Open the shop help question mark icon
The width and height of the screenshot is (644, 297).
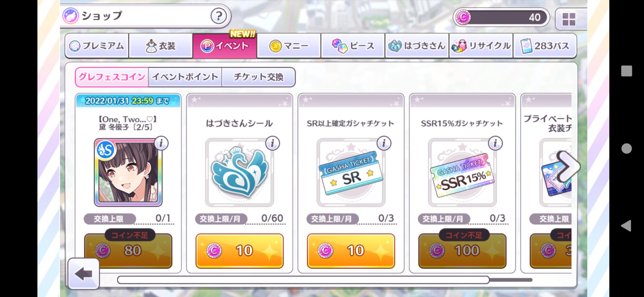pos(219,15)
